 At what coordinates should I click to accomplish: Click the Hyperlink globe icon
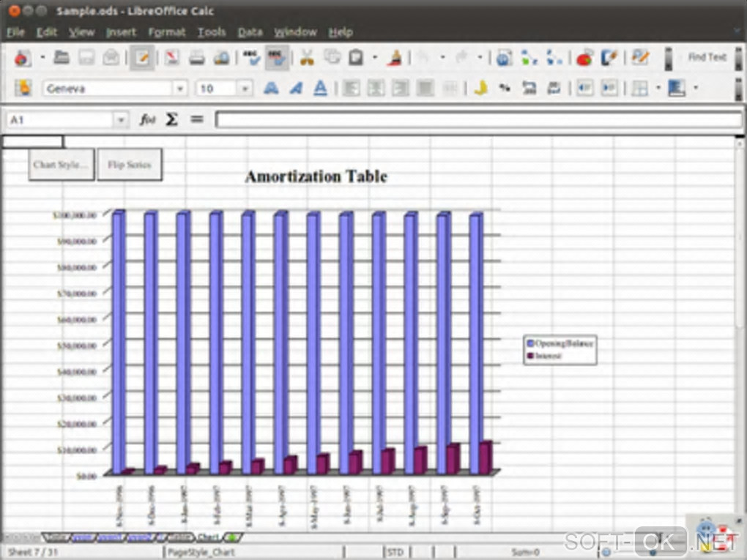504,58
